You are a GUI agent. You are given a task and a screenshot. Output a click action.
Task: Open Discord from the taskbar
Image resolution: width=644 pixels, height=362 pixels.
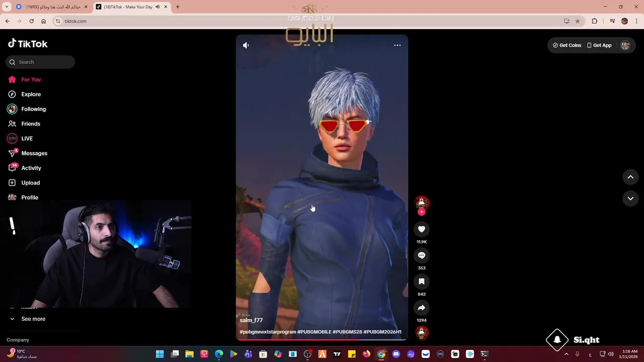pyautogui.click(x=396, y=354)
